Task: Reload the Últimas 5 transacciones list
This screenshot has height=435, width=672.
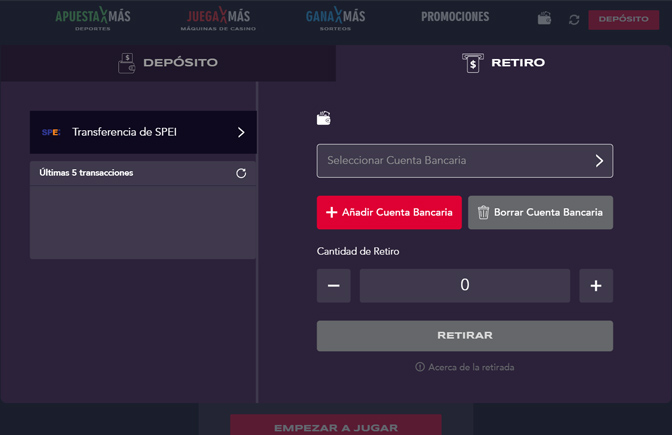Action: click(241, 173)
